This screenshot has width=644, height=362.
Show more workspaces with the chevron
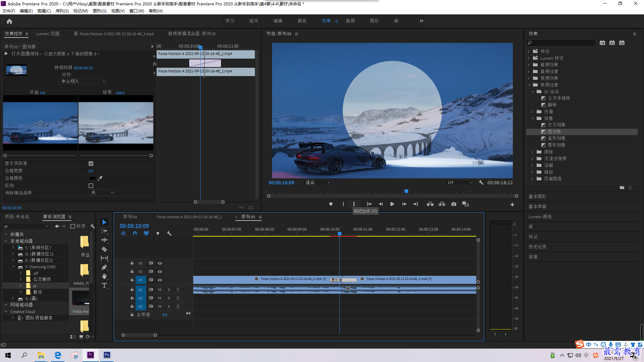[x=422, y=21]
